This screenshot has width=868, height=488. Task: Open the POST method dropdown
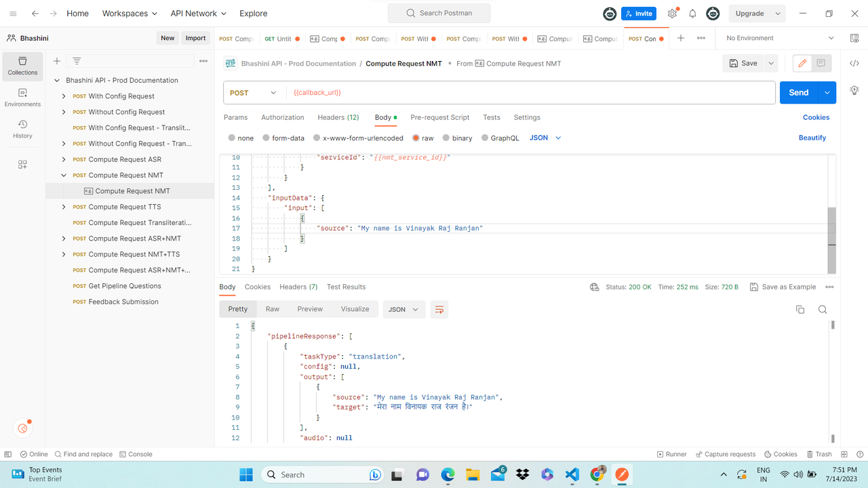pos(254,93)
